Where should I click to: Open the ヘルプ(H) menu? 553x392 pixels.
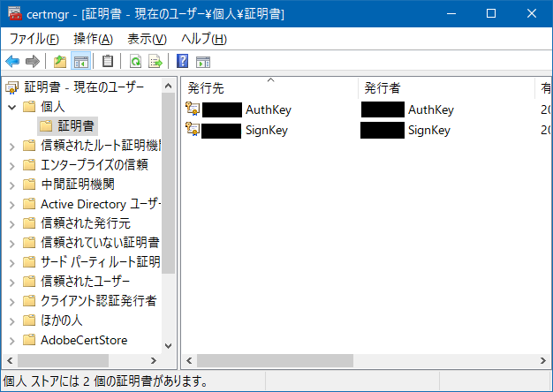204,39
